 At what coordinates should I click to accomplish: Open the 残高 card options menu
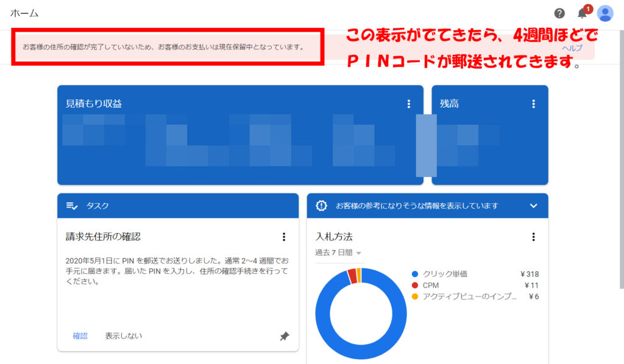point(533,103)
